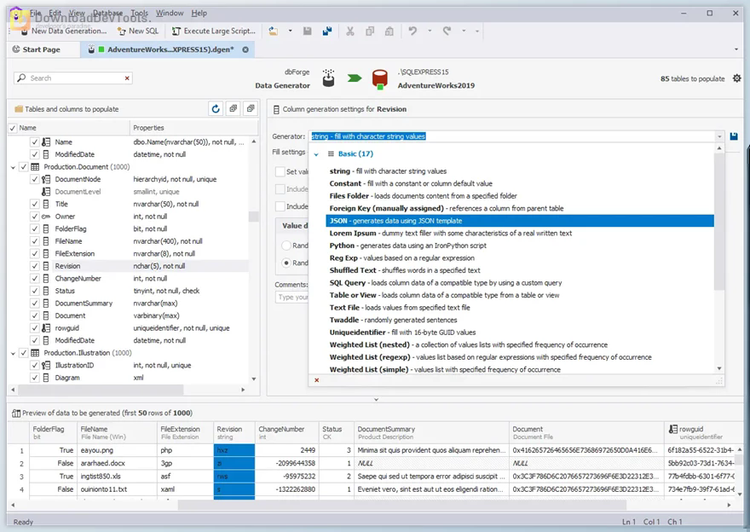The height and width of the screenshot is (532, 750).
Task: Click the Cut scissors icon
Action: click(350, 31)
